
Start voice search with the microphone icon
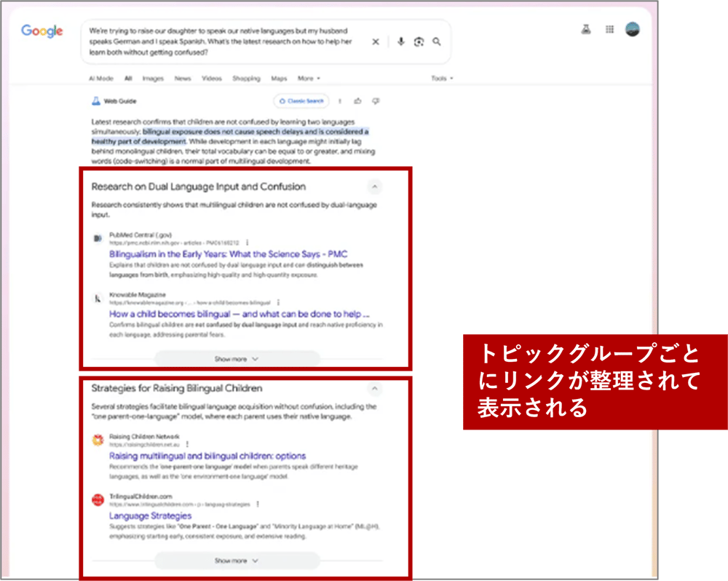[x=400, y=42]
